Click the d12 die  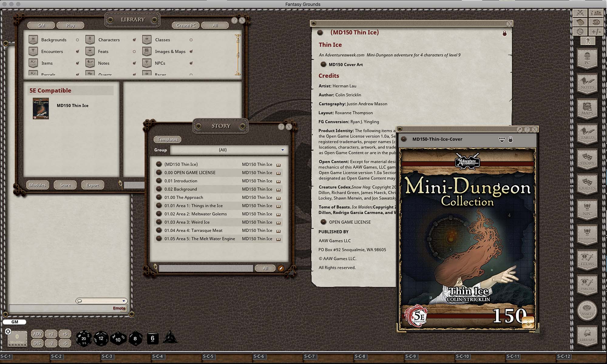click(x=101, y=338)
